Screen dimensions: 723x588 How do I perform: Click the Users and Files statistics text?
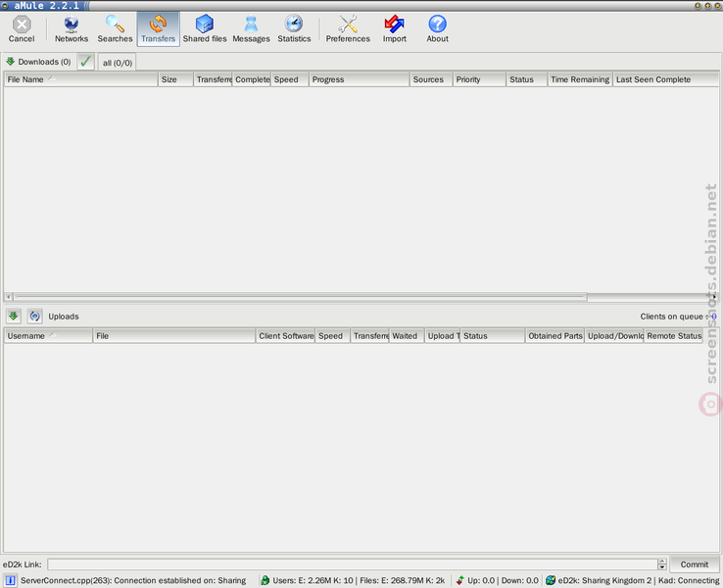point(359,580)
